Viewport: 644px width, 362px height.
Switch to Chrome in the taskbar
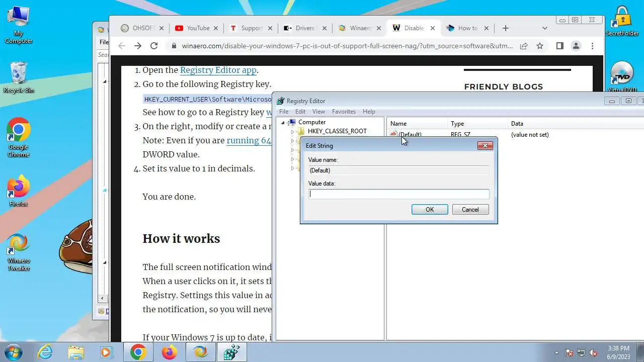tap(138, 352)
